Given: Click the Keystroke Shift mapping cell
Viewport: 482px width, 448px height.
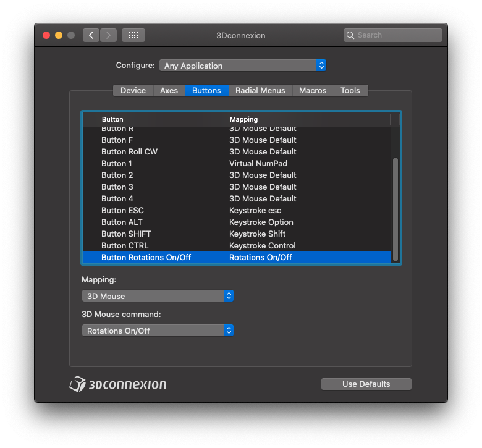Looking at the screenshot, I should 257,234.
